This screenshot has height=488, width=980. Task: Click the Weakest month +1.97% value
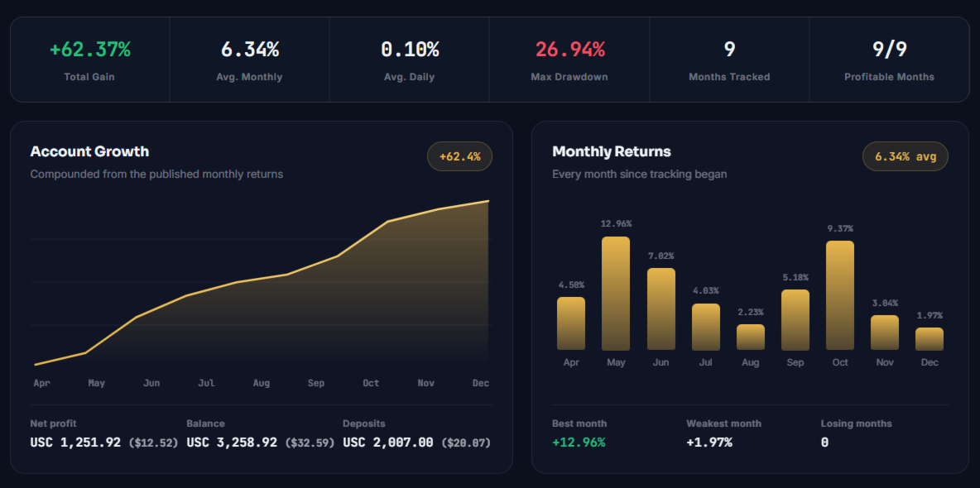[709, 443]
